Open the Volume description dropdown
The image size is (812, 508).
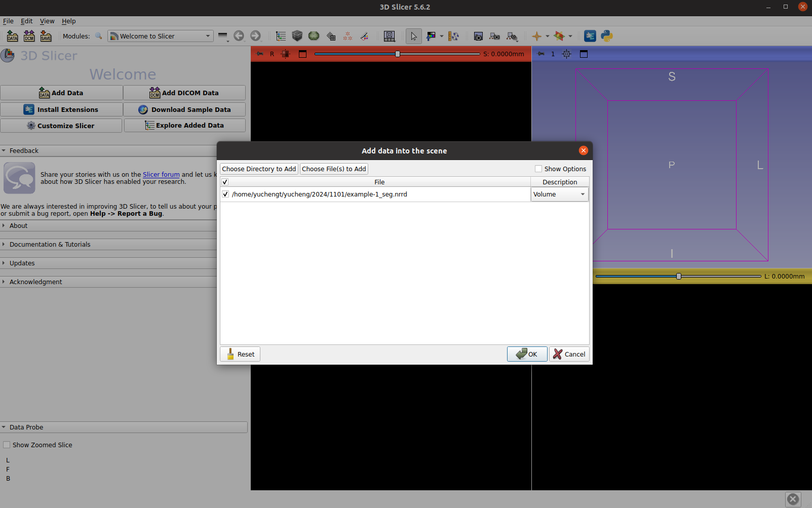559,194
